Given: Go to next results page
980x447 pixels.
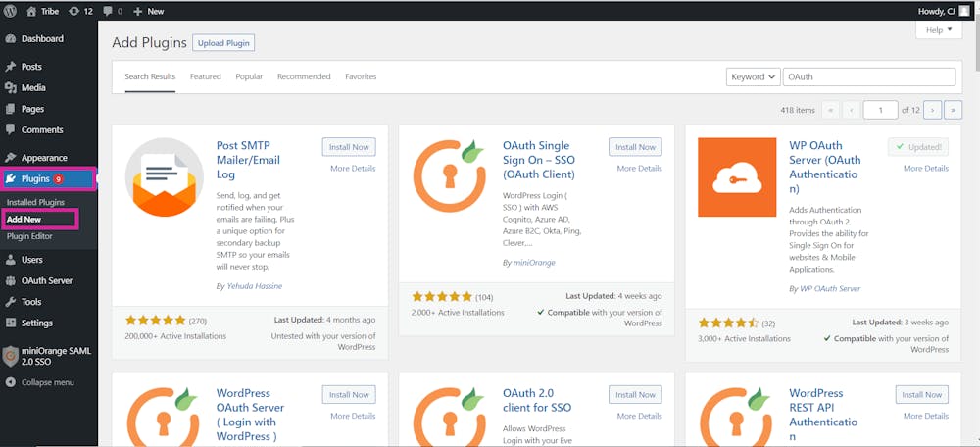Looking at the screenshot, I should 933,110.
